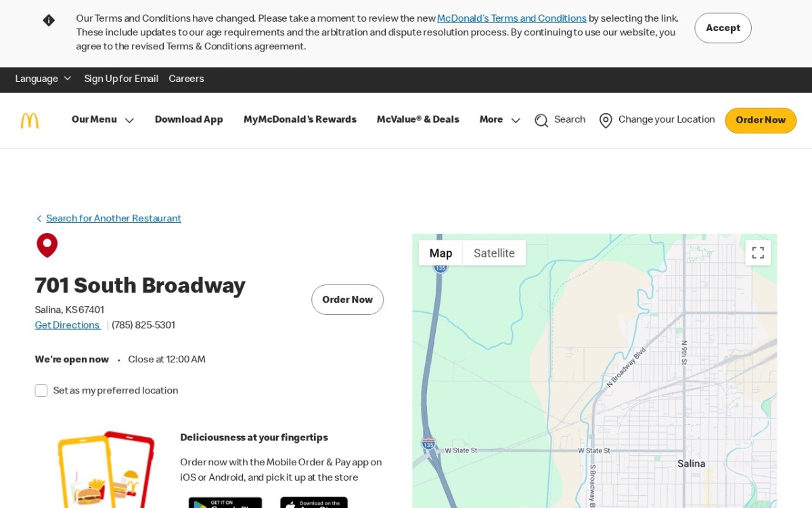Click the Salina city label on the map
Viewport: 812px width, 508px height.
point(692,464)
